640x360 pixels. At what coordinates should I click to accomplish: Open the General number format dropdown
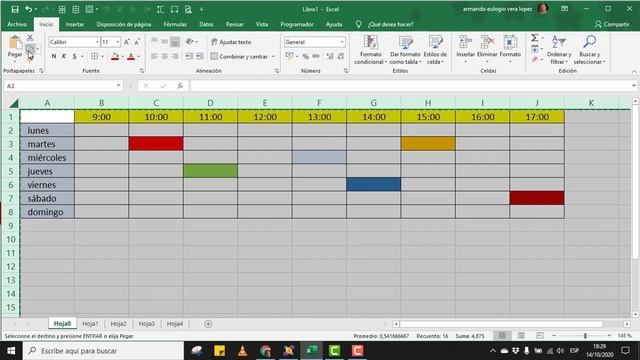pos(342,42)
